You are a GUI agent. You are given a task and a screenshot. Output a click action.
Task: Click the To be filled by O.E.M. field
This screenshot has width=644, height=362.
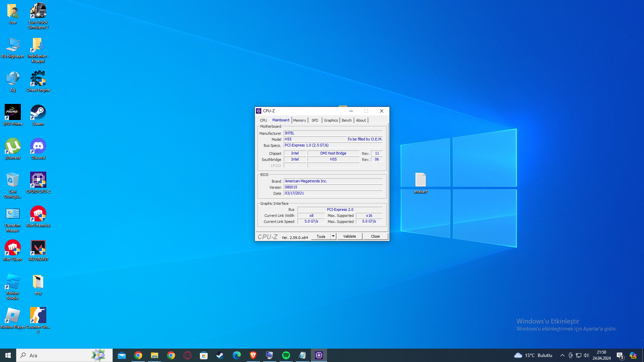(x=365, y=139)
